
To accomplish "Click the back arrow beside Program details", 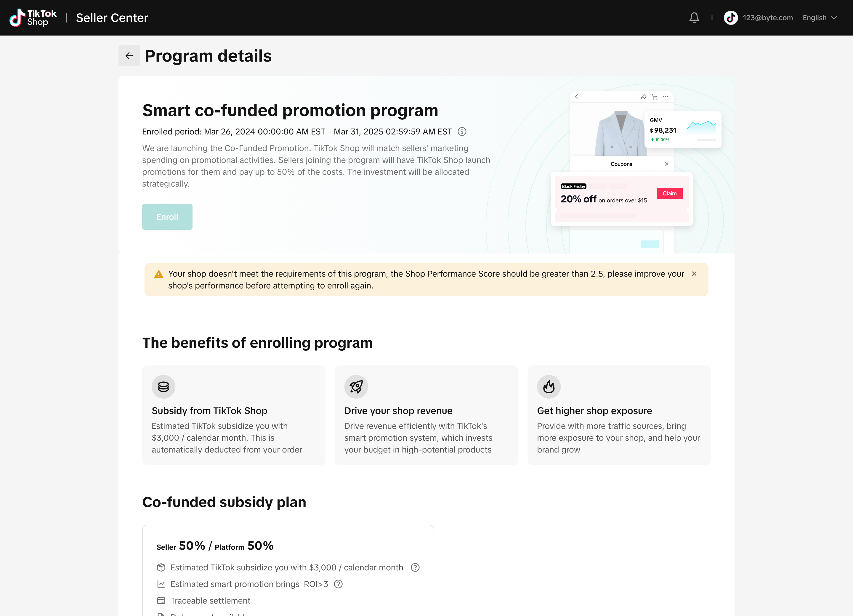I will point(129,56).
